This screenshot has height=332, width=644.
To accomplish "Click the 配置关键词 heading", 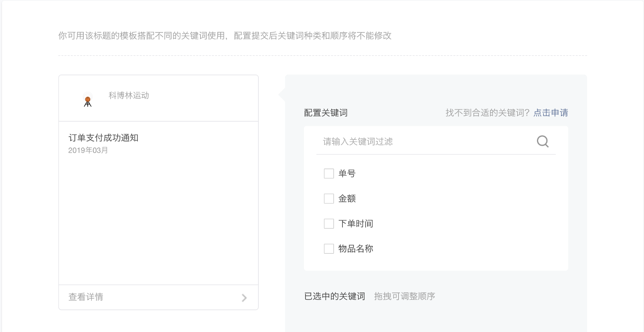I will point(326,113).
